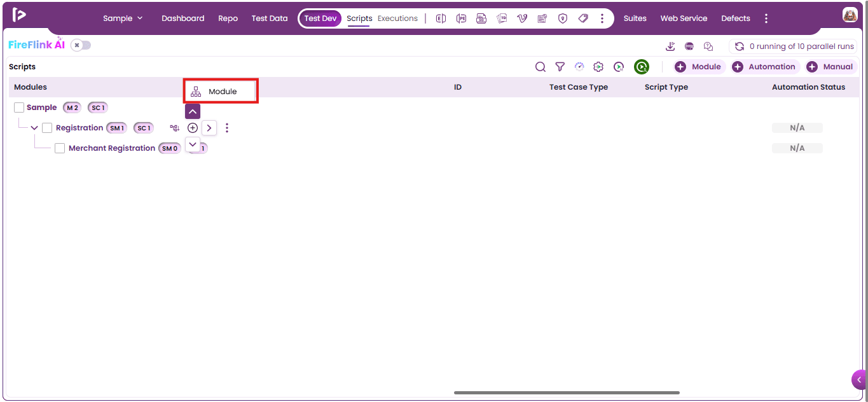Open the gear settings icon in Scripts toolbar
This screenshot has height=402, width=868.
pyautogui.click(x=598, y=67)
